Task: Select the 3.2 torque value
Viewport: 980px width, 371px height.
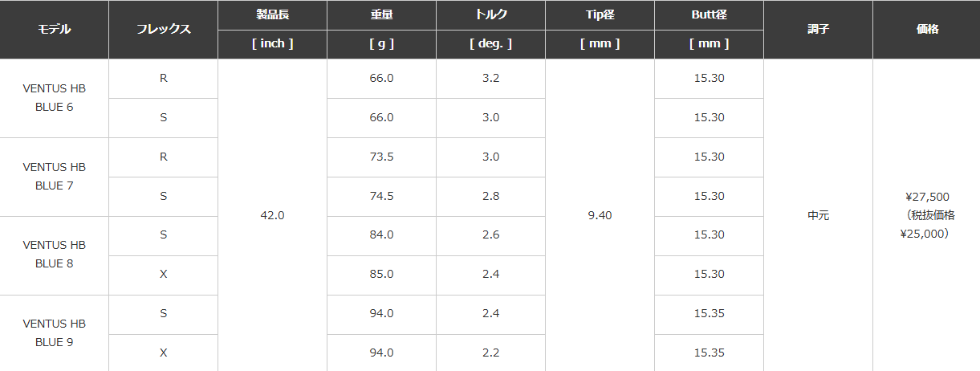Action: point(490,79)
